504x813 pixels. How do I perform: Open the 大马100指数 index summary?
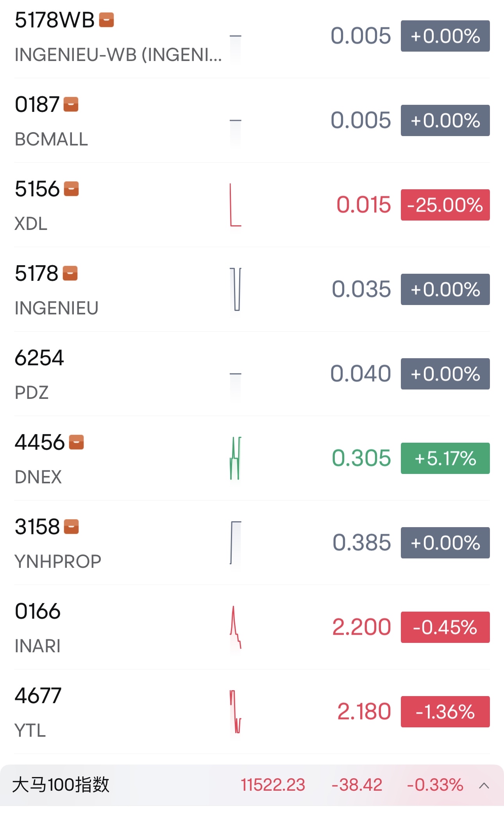[252, 785]
